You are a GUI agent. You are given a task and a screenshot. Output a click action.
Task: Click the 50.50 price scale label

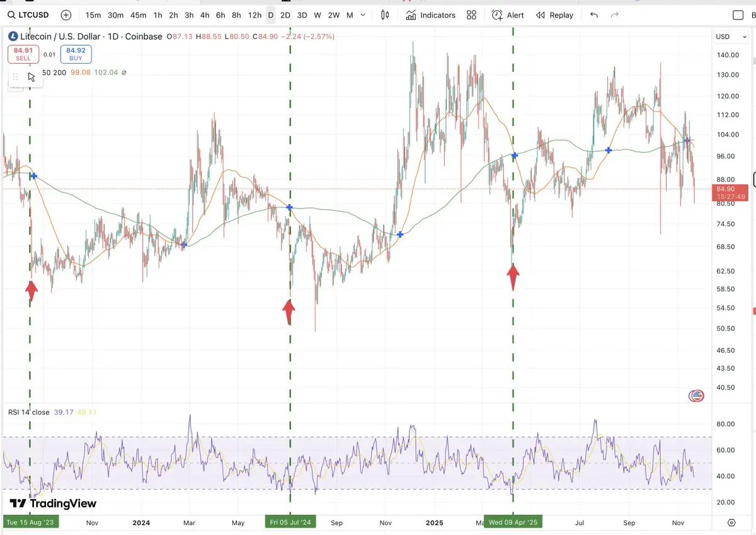click(x=727, y=328)
